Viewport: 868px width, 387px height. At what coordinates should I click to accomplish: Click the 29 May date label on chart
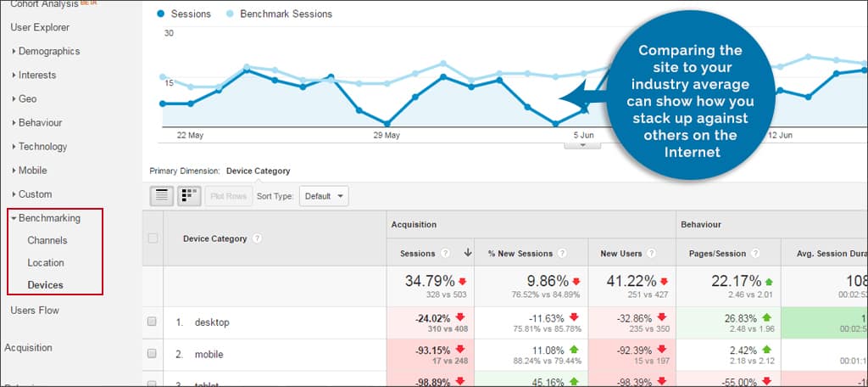[x=387, y=135]
